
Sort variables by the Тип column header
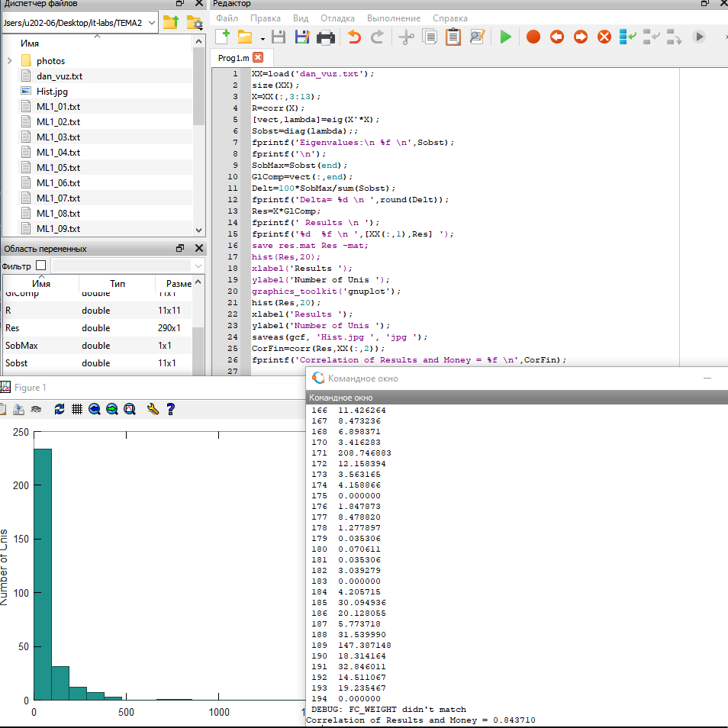click(x=118, y=283)
